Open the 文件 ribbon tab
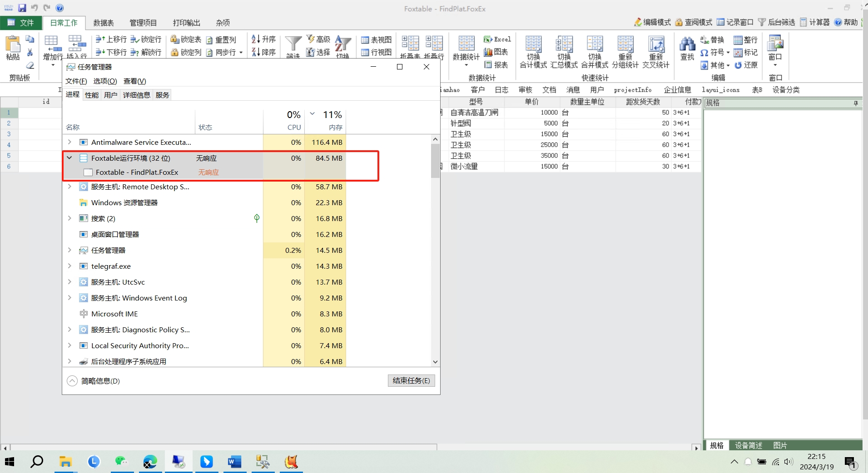This screenshot has height=473, width=868. coord(21,23)
